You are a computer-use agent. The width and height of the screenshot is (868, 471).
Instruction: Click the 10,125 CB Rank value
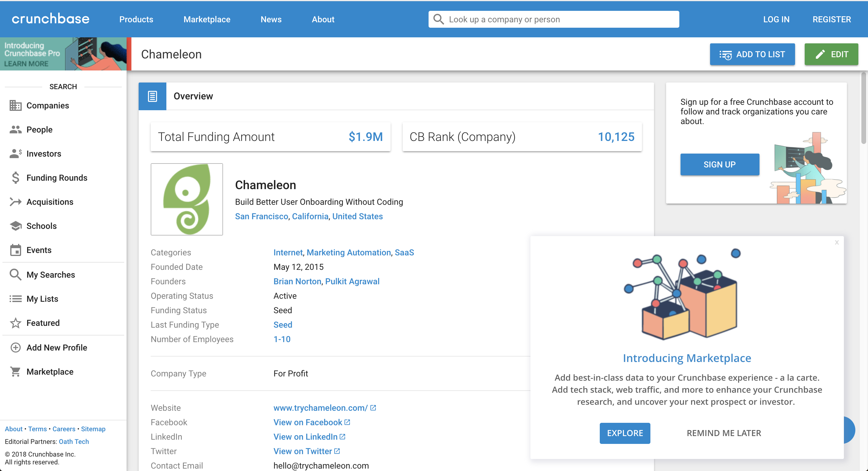(616, 137)
